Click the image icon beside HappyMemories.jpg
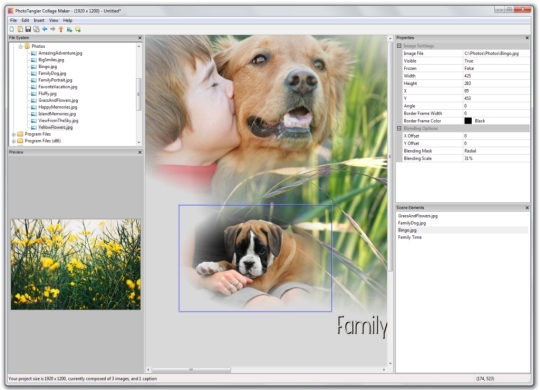The height and width of the screenshot is (390, 540). coord(34,107)
